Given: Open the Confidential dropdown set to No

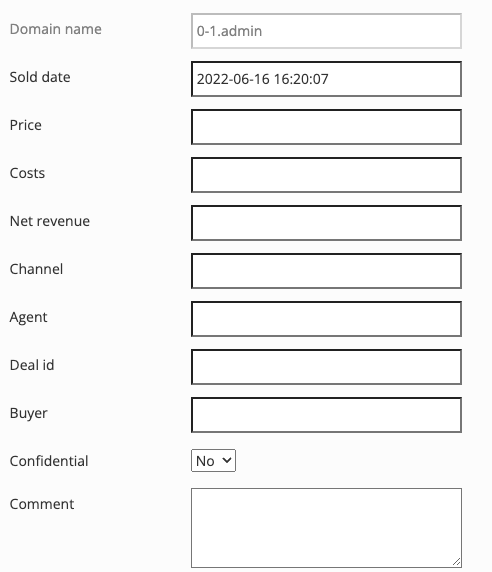Looking at the screenshot, I should pos(213,461).
